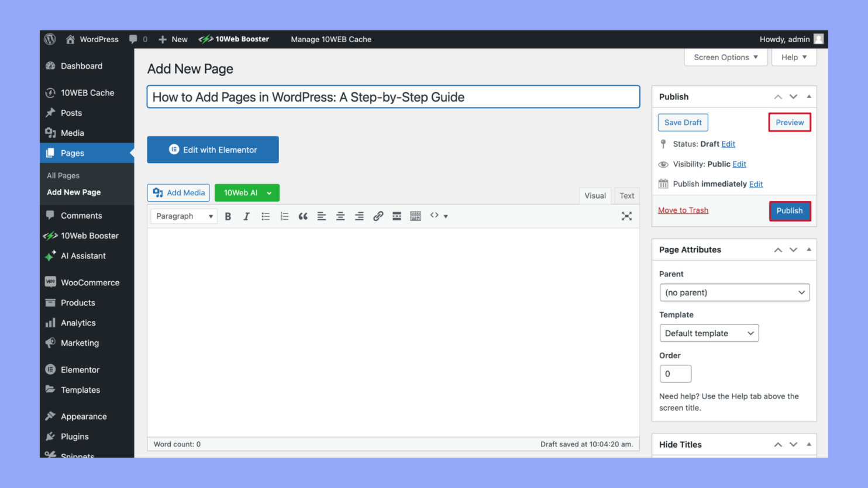Image resolution: width=868 pixels, height=488 pixels.
Task: Open the Screen Options panel
Action: pos(725,57)
